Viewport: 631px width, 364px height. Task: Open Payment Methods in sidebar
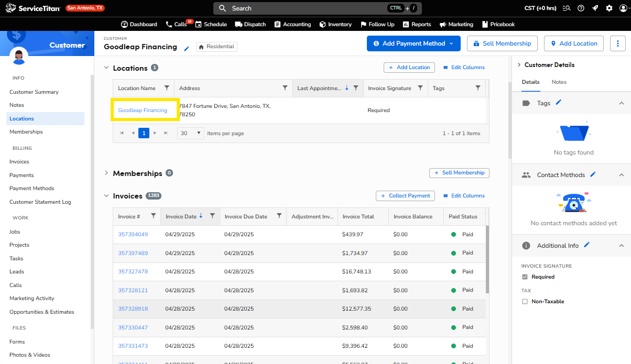click(x=32, y=188)
